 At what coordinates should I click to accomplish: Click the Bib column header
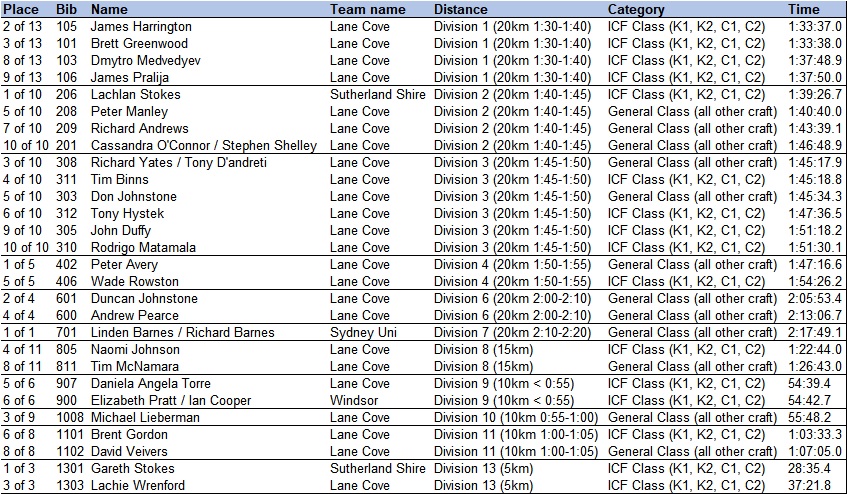point(66,9)
